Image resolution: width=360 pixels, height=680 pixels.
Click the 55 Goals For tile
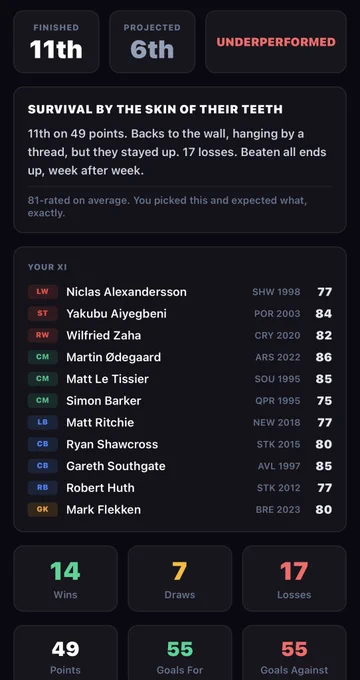(180, 653)
